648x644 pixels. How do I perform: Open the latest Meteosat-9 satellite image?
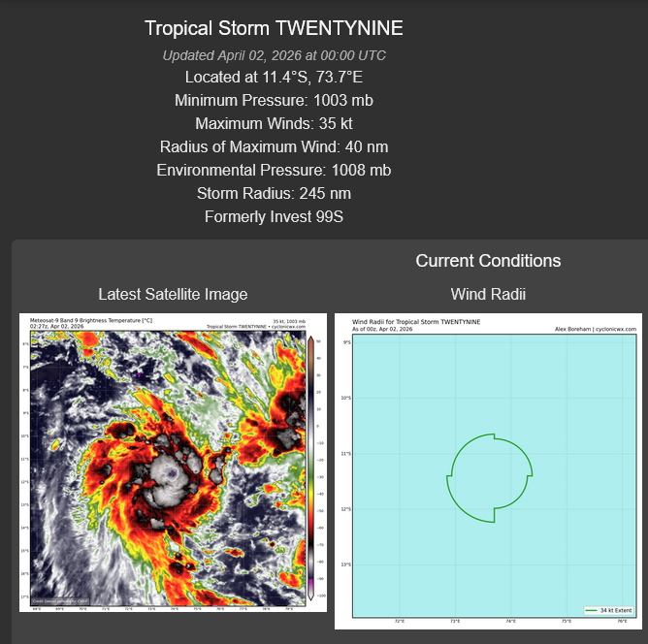173,463
